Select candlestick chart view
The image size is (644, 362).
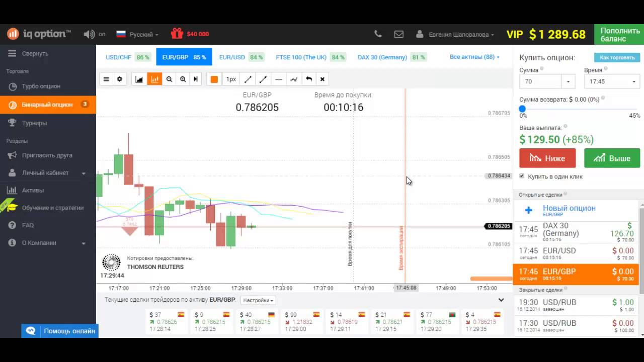click(x=154, y=79)
